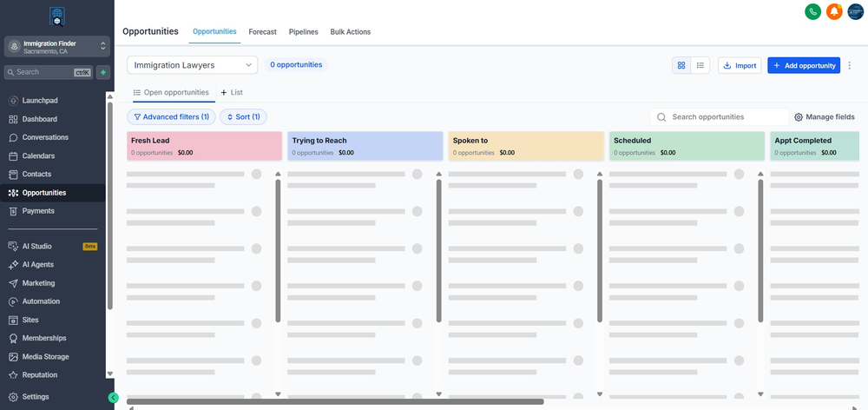Click the Conversations chat bubble icon
This screenshot has width=868, height=410.
coord(13,137)
